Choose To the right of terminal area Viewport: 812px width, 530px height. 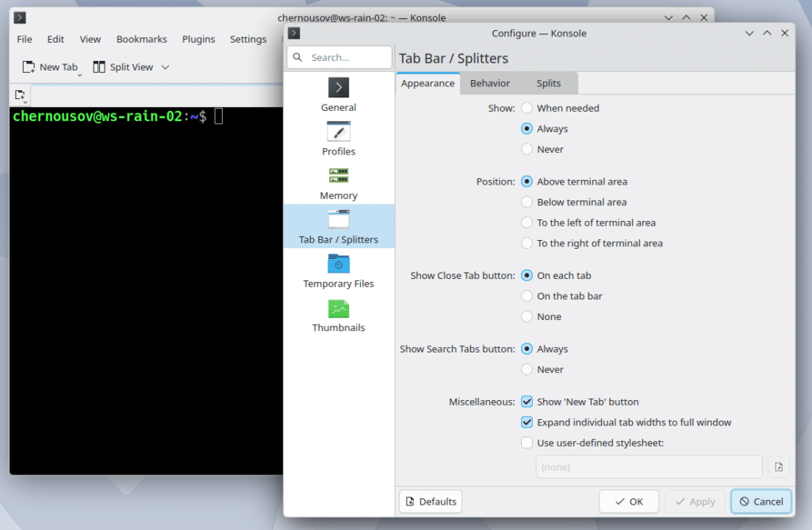pos(592,244)
